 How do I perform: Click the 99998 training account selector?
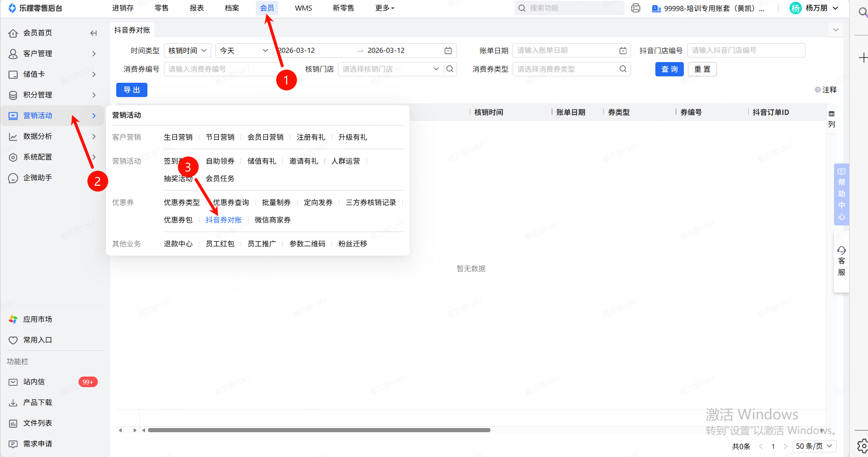pyautogui.click(x=708, y=8)
